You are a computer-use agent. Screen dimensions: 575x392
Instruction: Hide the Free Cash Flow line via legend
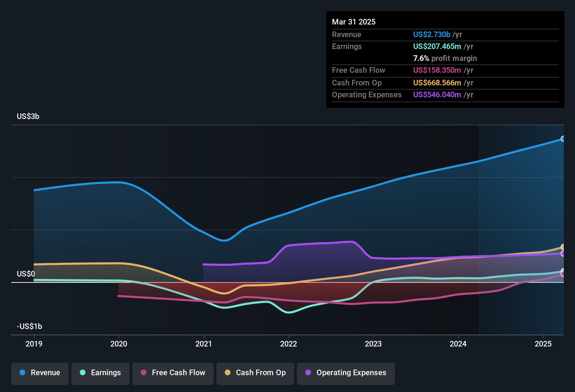173,373
